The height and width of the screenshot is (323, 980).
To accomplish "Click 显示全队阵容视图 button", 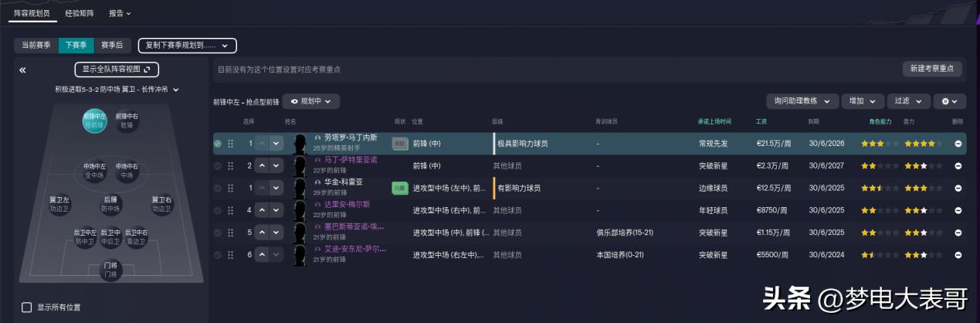I will tap(117, 70).
